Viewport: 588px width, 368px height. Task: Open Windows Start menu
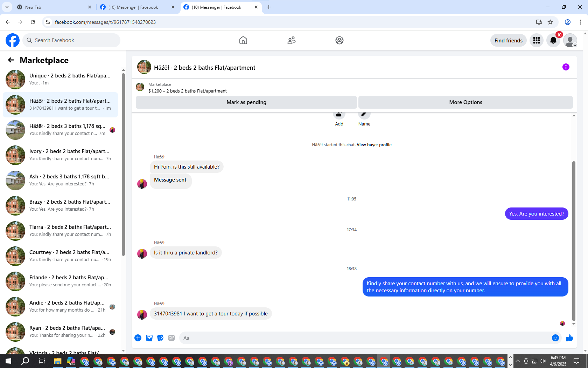coord(8,361)
